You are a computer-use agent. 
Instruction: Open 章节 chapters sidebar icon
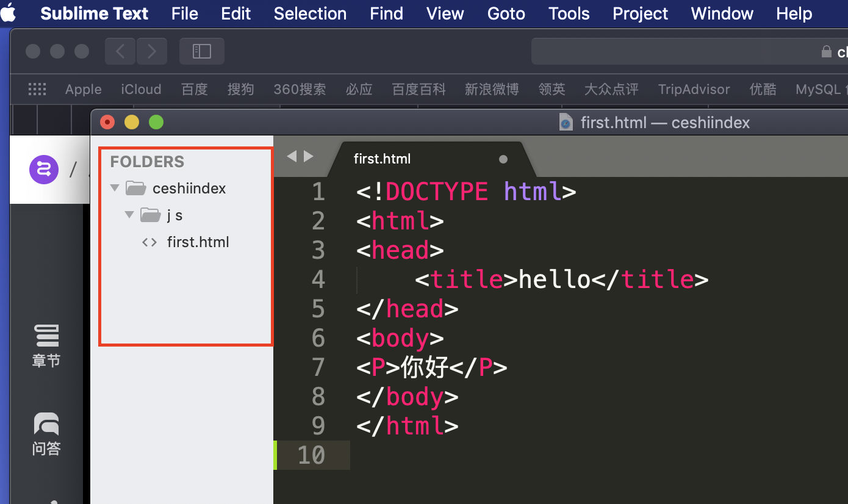(x=46, y=346)
